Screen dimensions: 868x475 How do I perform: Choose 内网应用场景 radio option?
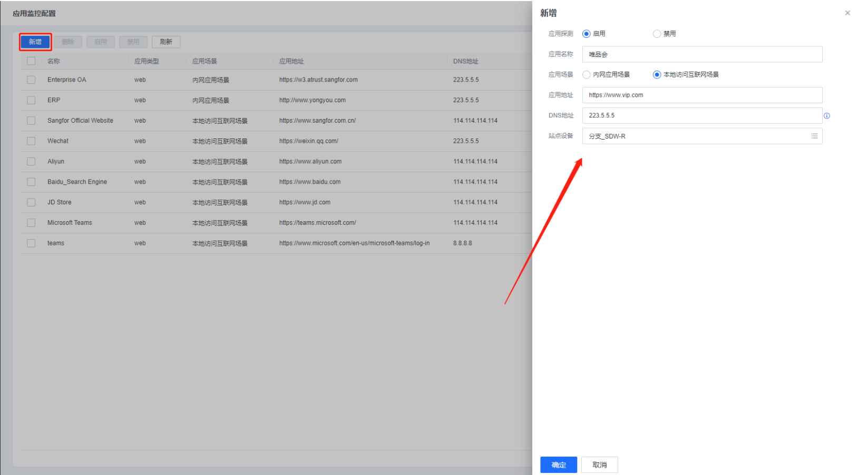pyautogui.click(x=586, y=75)
